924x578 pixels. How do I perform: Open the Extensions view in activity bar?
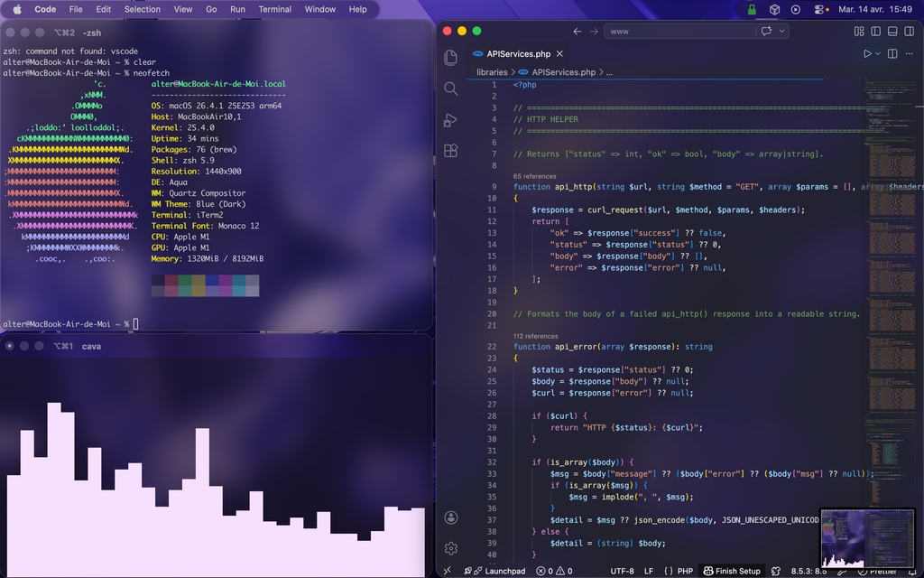point(451,151)
